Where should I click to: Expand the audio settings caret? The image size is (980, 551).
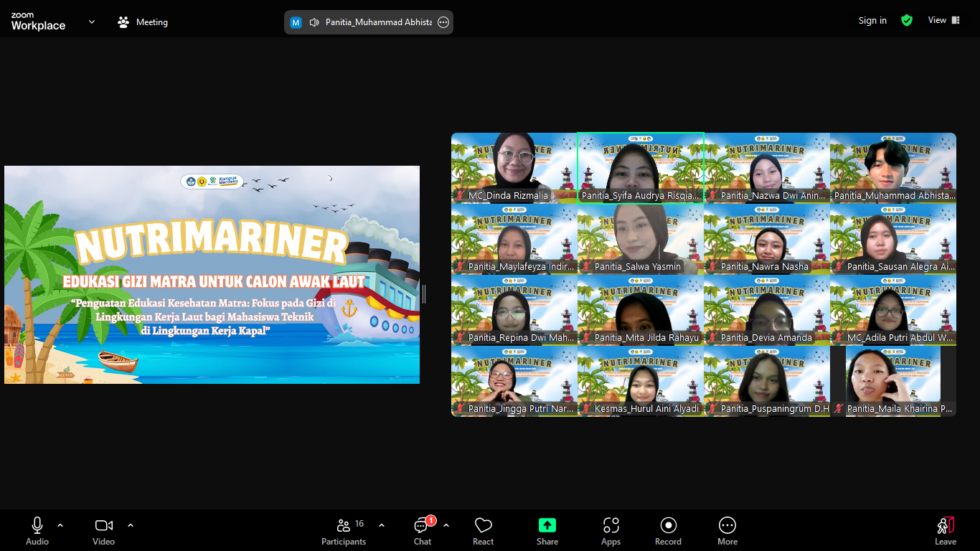(60, 525)
